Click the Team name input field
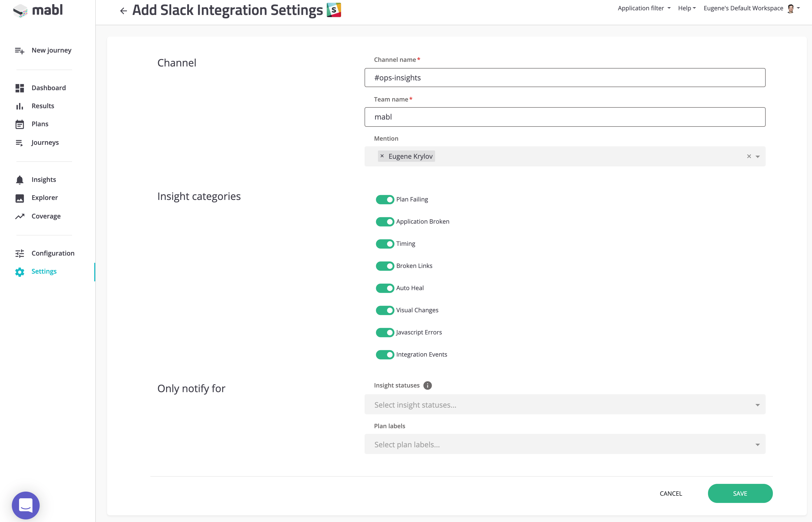This screenshot has width=812, height=522. pos(565,117)
